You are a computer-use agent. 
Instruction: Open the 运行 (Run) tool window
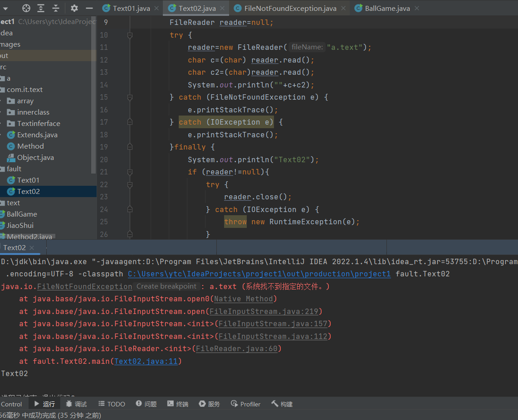(44, 404)
